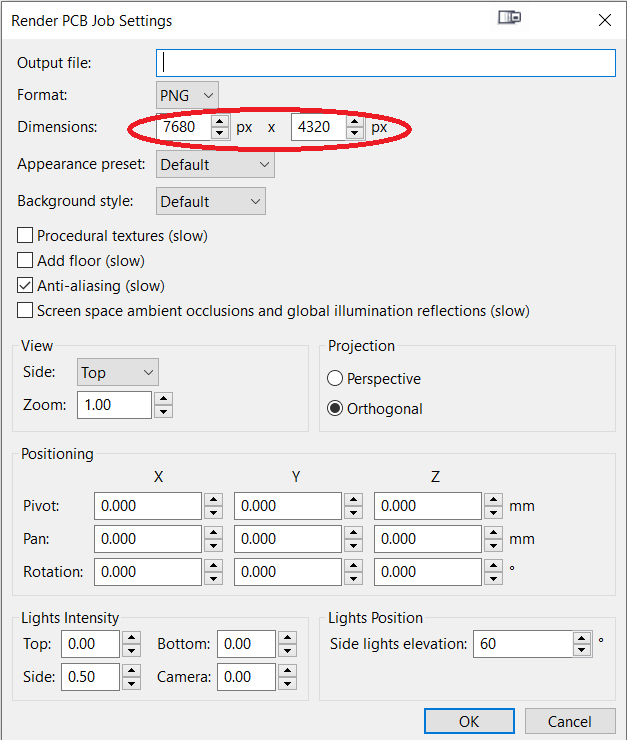Click the title bar icon near close button

pyautogui.click(x=510, y=18)
